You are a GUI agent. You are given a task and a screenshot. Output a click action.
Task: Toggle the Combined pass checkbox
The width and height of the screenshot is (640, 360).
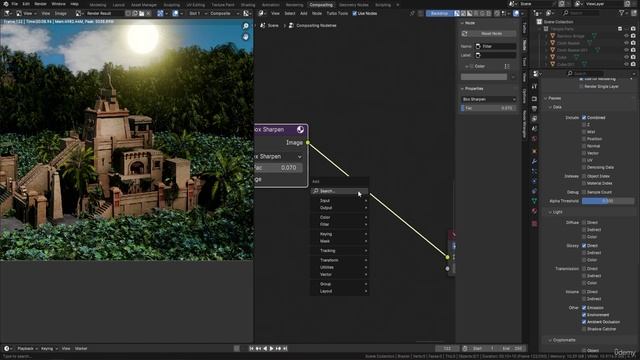click(584, 118)
